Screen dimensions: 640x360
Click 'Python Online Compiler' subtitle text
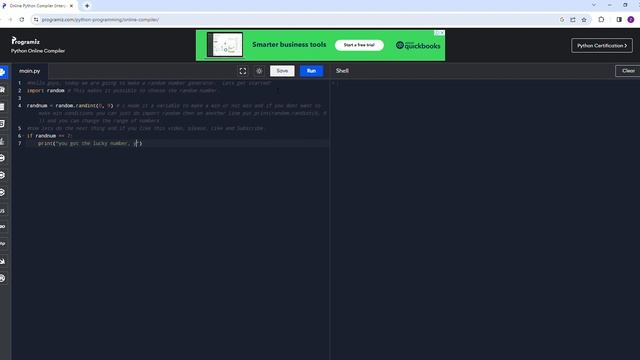tap(38, 51)
